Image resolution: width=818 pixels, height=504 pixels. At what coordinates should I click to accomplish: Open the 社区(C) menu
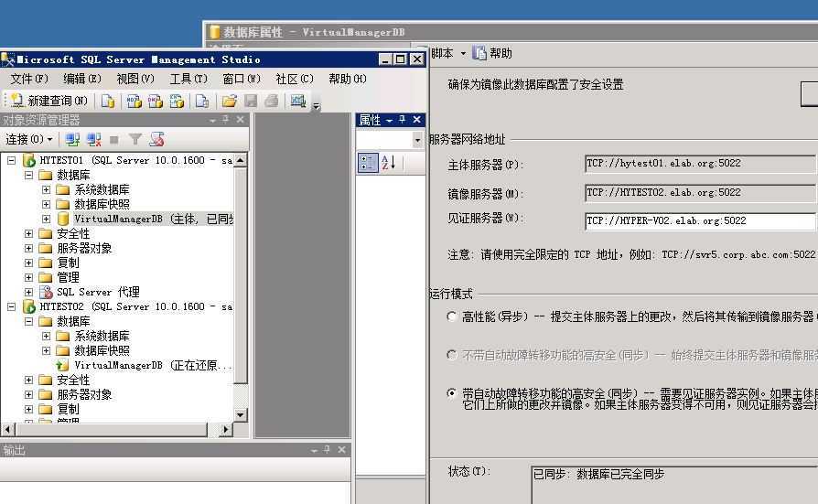click(x=295, y=79)
